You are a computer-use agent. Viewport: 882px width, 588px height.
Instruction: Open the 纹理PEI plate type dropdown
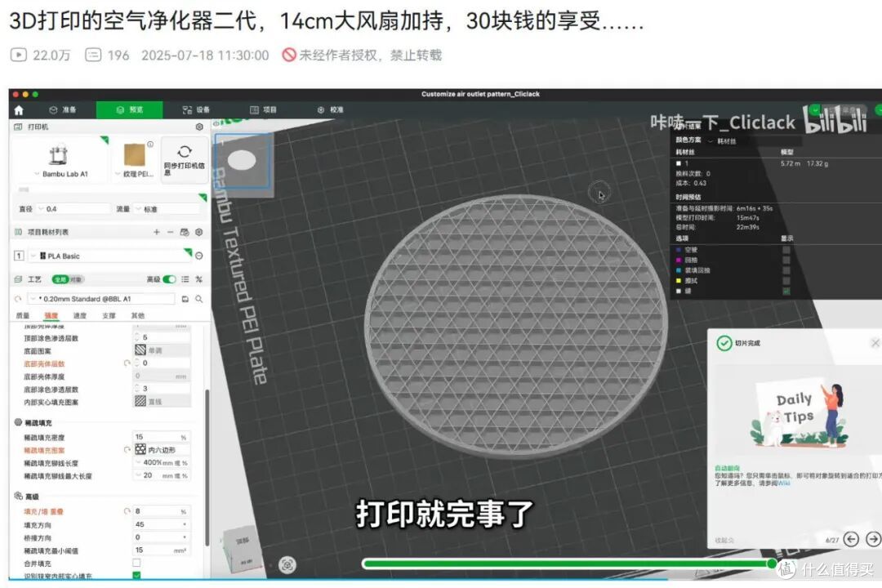tap(135, 174)
